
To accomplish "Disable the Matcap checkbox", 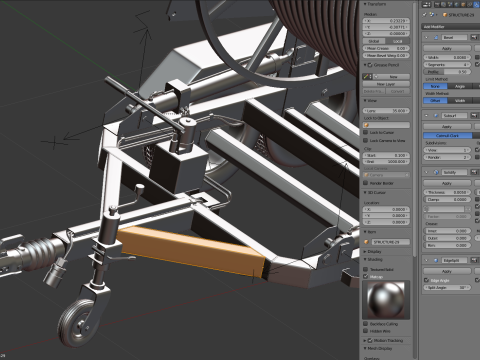I will 366,276.
